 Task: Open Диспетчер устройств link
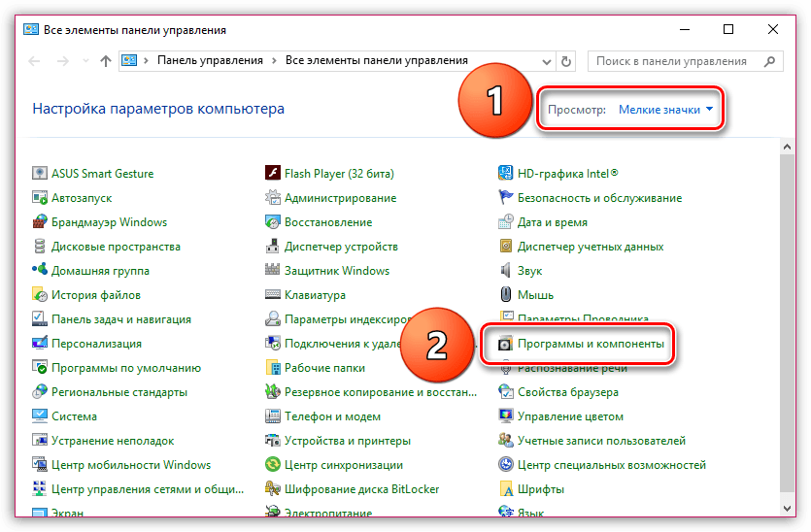340,247
